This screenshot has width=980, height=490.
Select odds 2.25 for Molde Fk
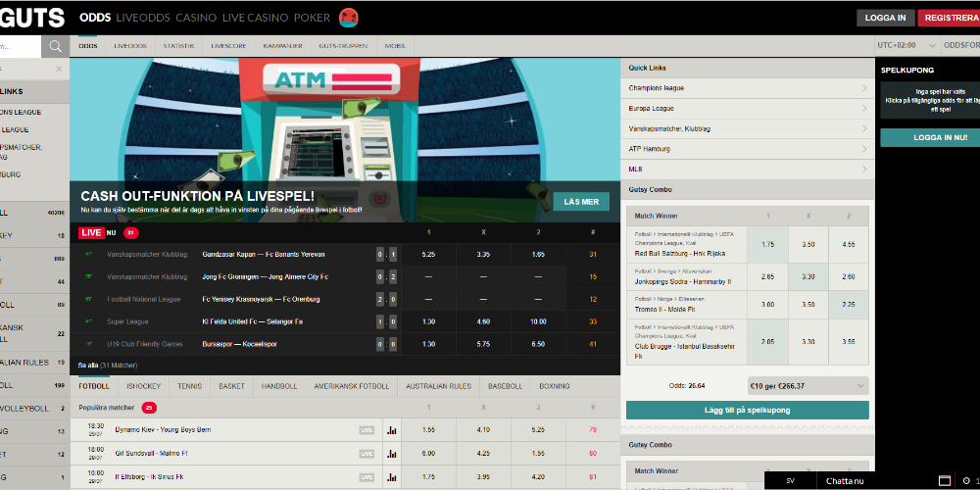(x=849, y=305)
